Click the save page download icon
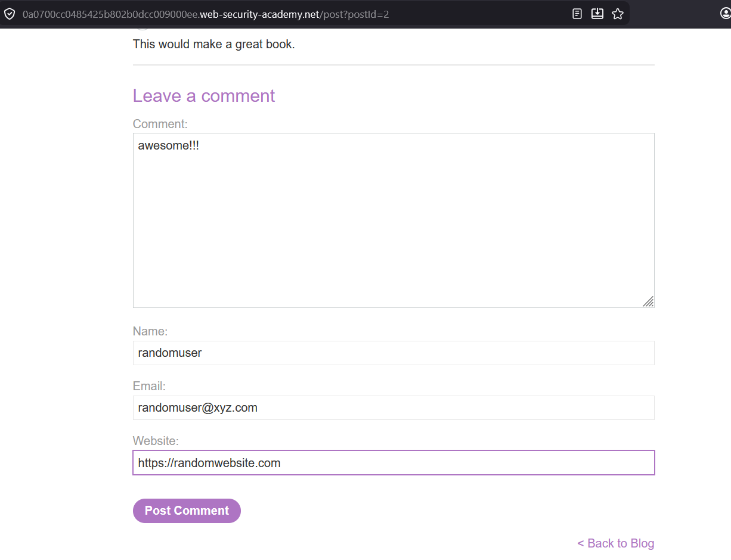This screenshot has height=560, width=731. (x=597, y=14)
